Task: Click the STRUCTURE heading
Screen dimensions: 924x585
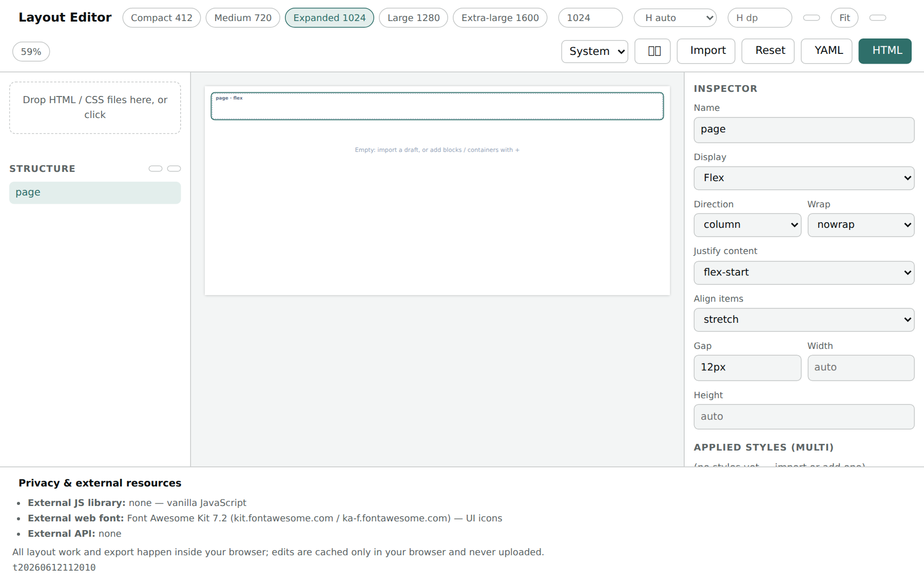Action: point(43,169)
